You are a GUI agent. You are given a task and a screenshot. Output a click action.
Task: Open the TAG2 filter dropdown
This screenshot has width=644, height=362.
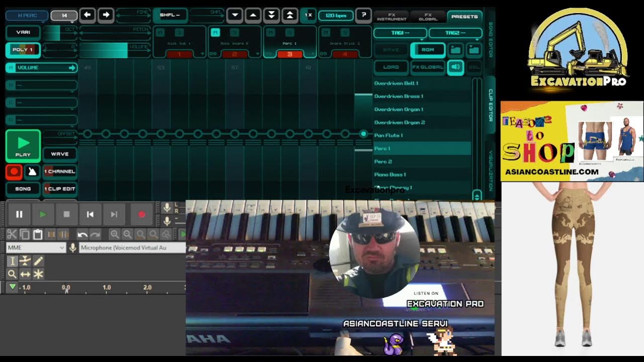tap(455, 33)
